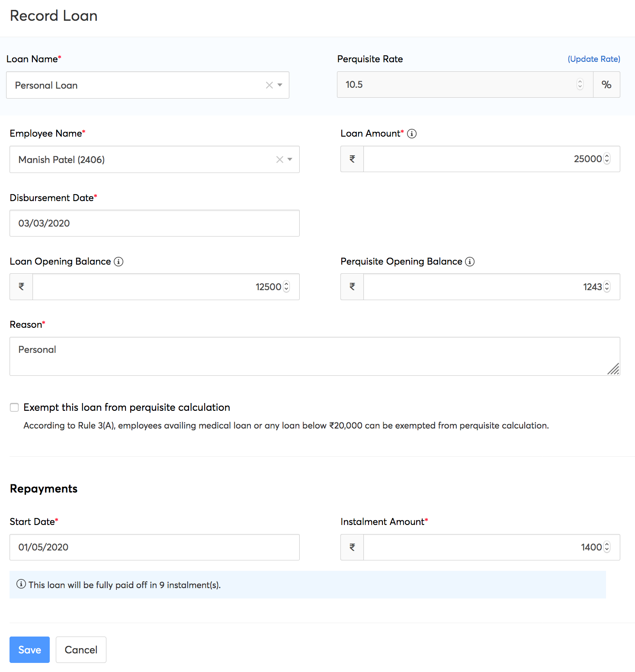This screenshot has height=672, width=635.
Task: Click the info icon beside Perquisite Opening Balance
Action: (x=470, y=261)
